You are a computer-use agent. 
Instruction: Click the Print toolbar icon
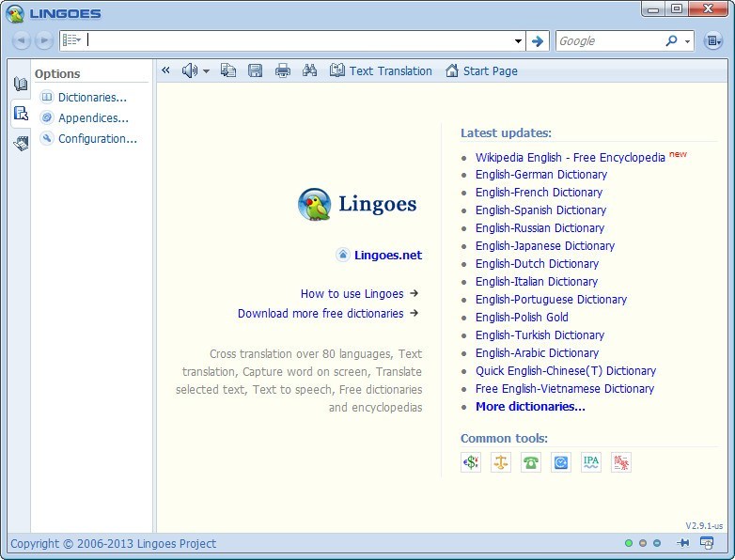(282, 70)
